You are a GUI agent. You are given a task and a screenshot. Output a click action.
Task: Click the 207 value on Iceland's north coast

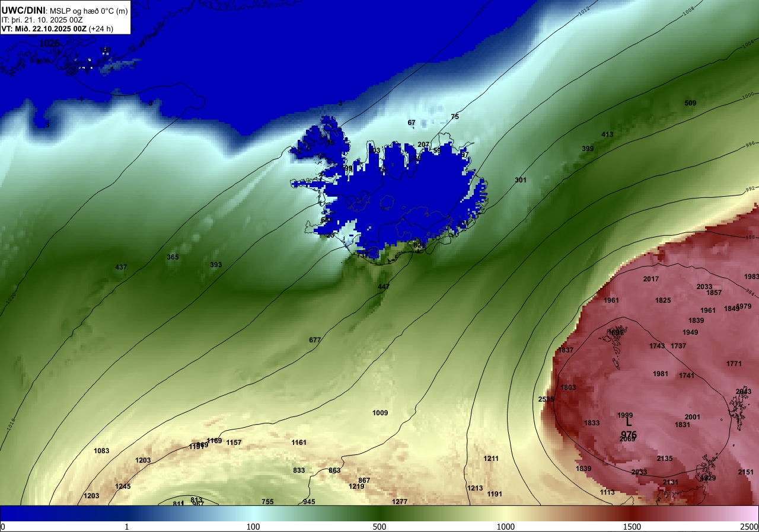[423, 145]
